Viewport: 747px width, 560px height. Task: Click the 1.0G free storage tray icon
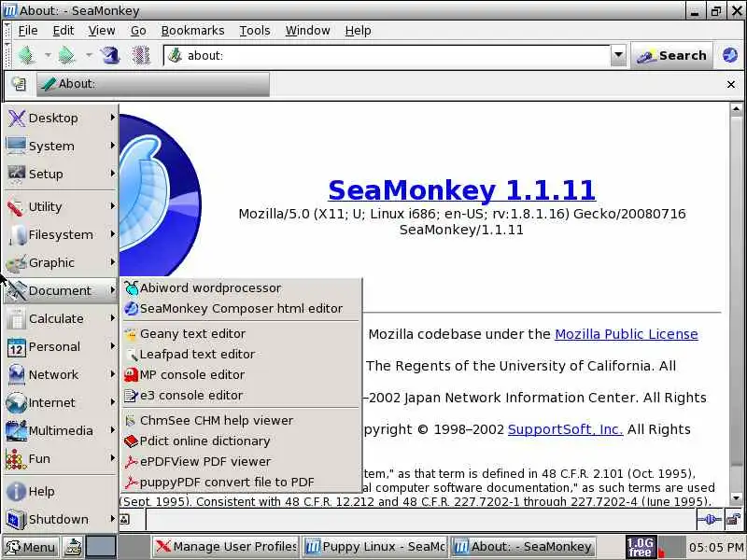pyautogui.click(x=641, y=547)
